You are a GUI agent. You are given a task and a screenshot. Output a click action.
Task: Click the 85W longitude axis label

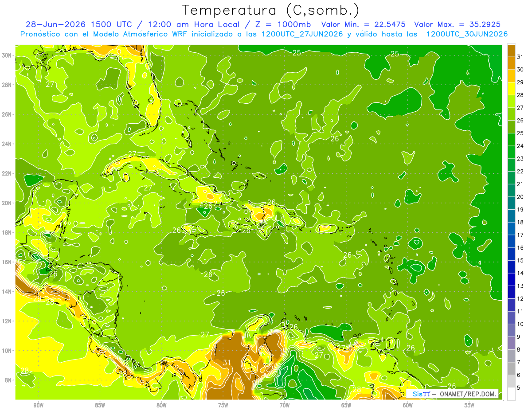coord(100,405)
